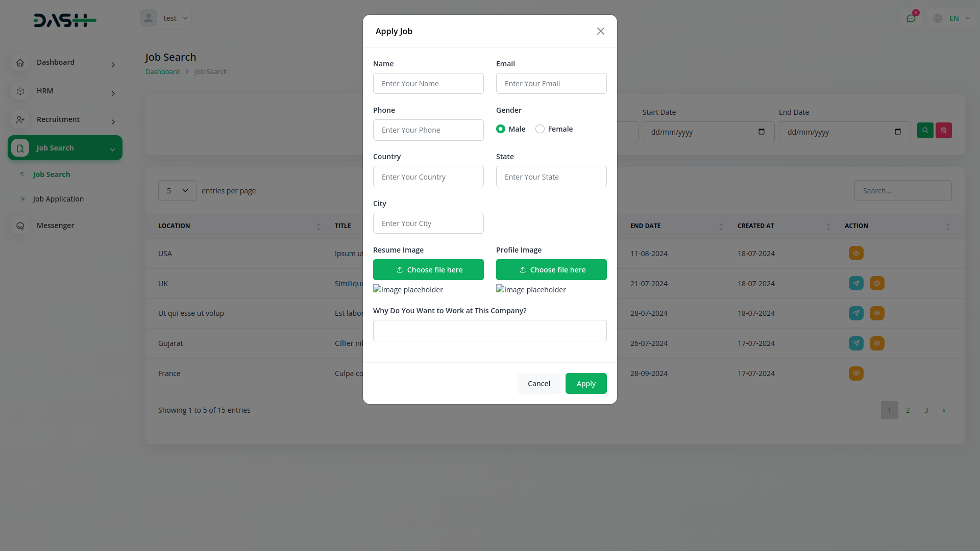Screen dimensions: 980x551
Task: Open the entries per page dropdown
Action: [177, 190]
